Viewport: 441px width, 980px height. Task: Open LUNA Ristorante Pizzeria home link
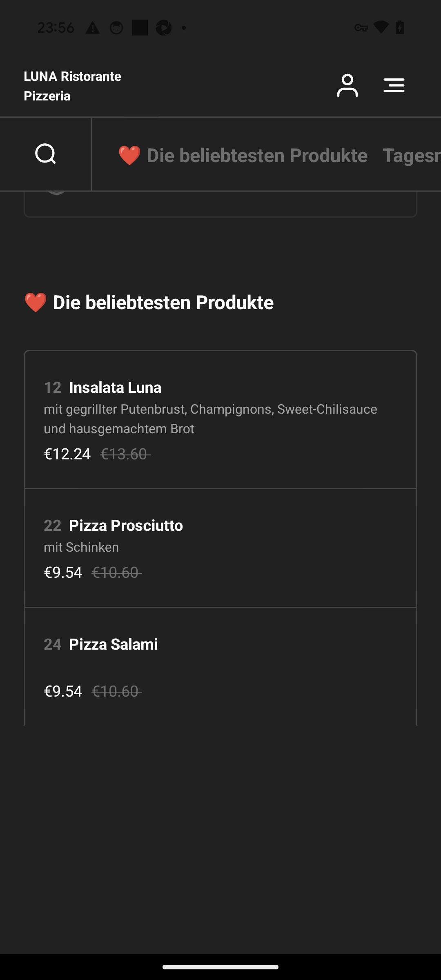[x=72, y=86]
